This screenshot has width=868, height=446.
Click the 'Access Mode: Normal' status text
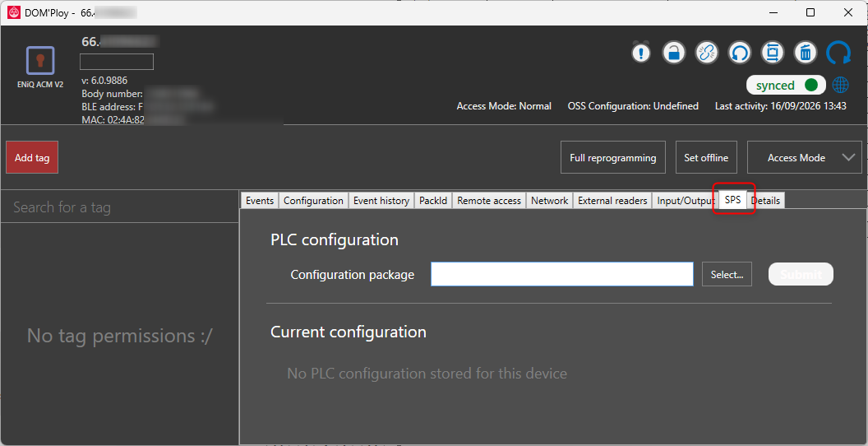click(504, 106)
